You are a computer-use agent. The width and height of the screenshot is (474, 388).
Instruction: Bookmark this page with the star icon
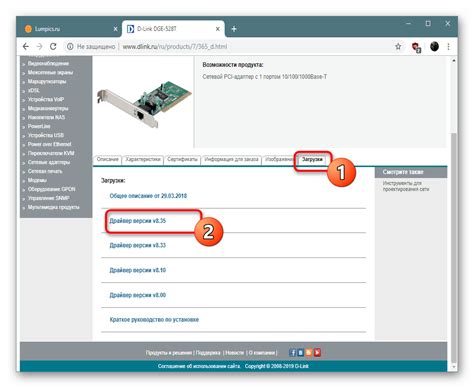coord(398,47)
